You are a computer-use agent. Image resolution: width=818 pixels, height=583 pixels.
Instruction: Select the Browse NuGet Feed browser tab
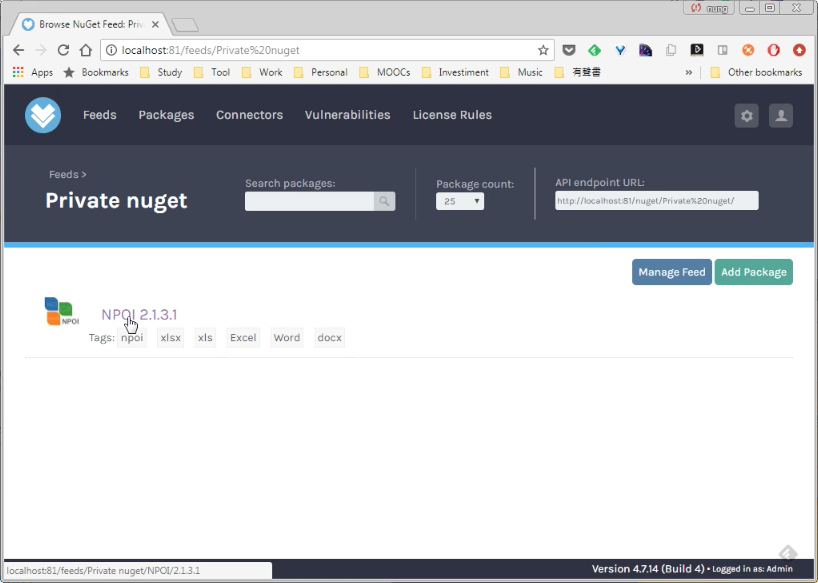click(90, 25)
